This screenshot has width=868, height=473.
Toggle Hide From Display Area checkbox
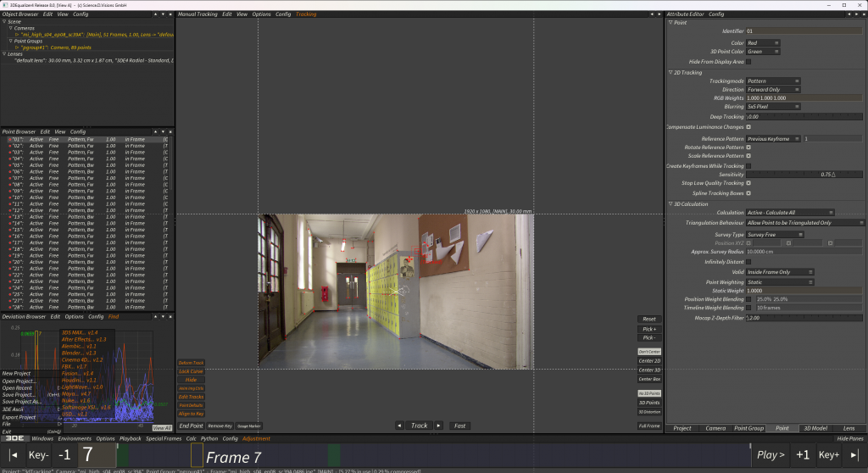(x=748, y=62)
